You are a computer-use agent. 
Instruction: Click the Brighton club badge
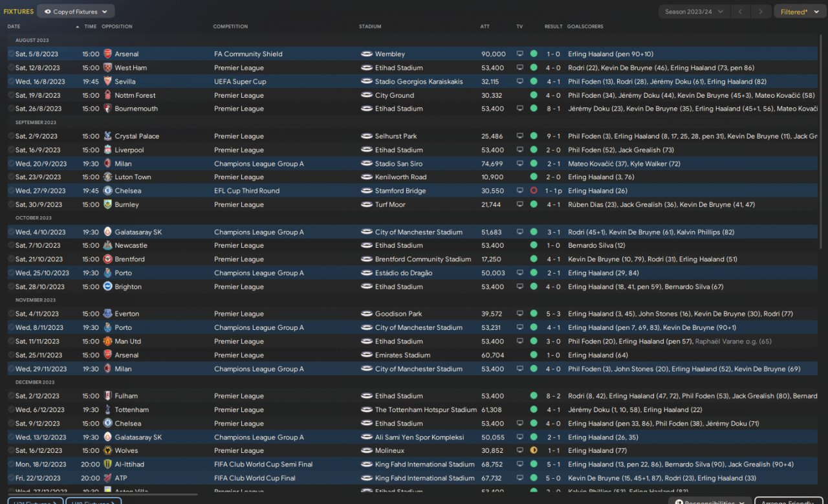[108, 287]
